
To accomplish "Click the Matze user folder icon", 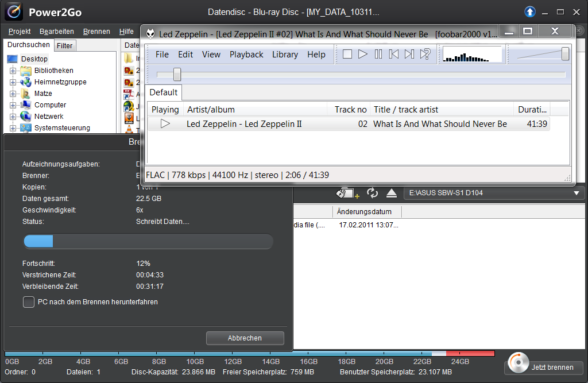I will click(26, 94).
